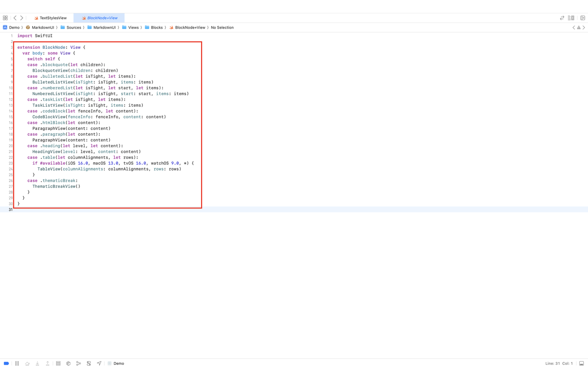
Task: Pause program execution
Action: (17, 363)
